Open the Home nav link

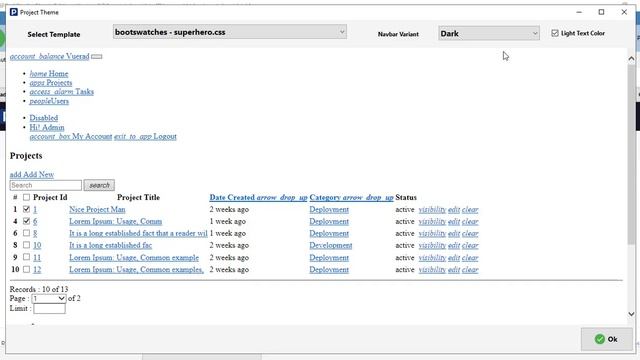tap(49, 74)
